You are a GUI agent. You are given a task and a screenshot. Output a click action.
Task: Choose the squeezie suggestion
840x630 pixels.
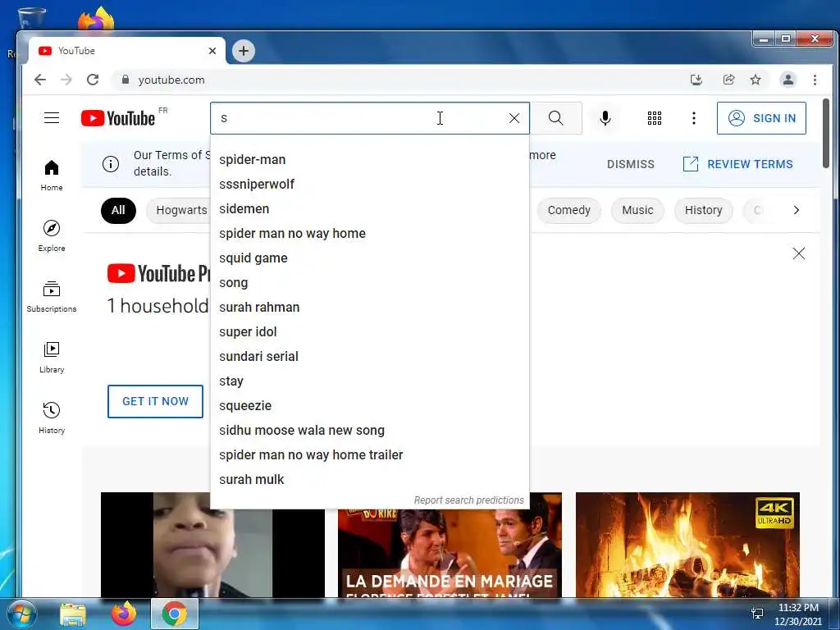coord(370,406)
